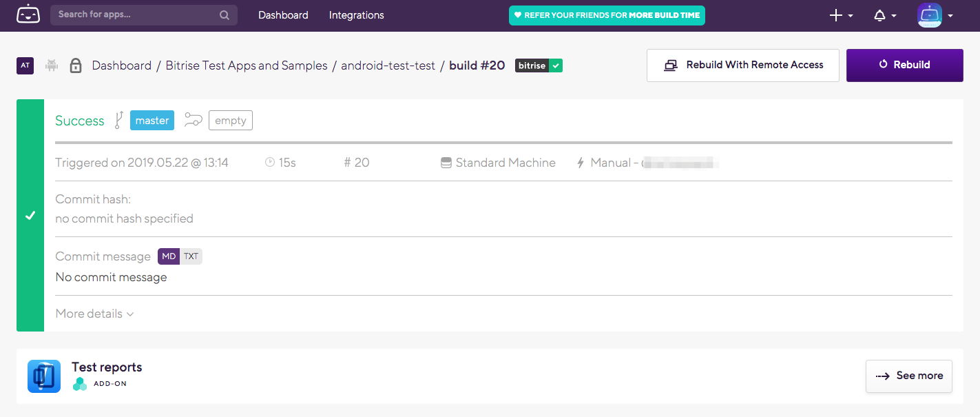Viewport: 980px width, 417px height.
Task: Click the user avatar icon
Action: point(930,15)
